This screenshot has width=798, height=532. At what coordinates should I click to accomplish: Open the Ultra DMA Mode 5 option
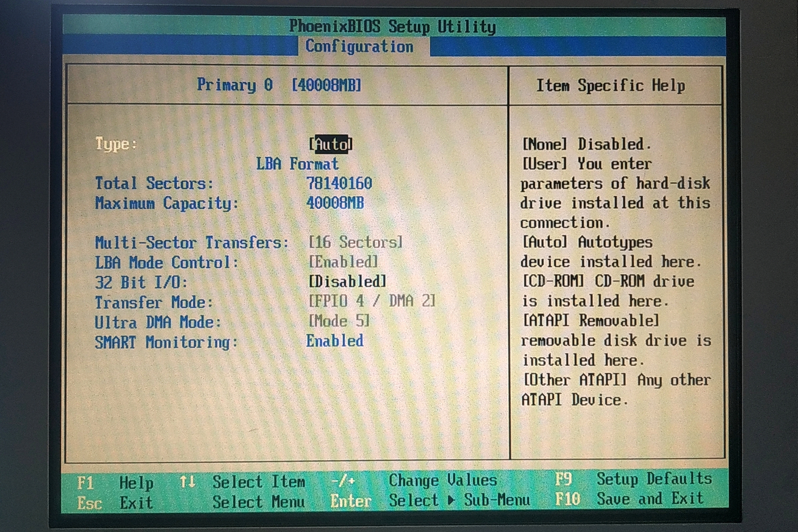tap(339, 321)
